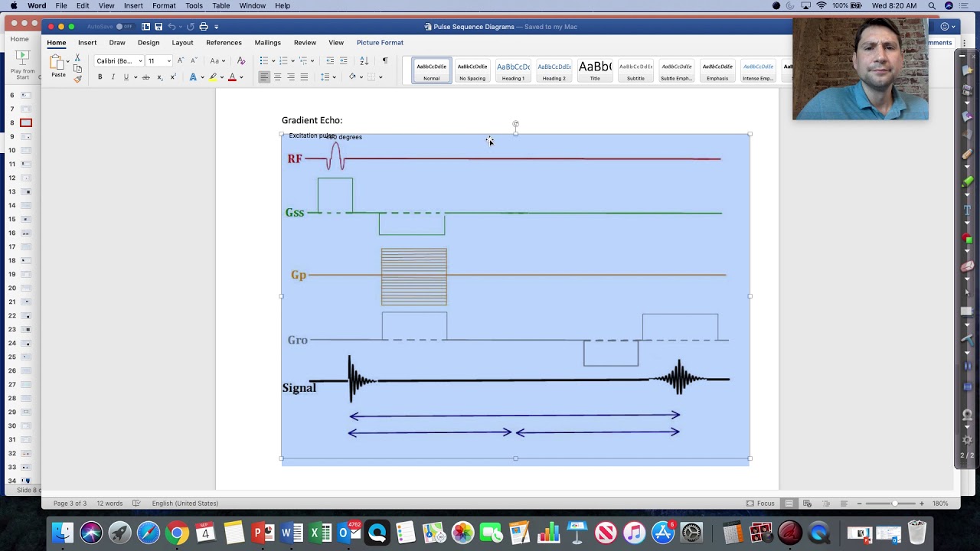980x551 pixels.
Task: Expand the bullets list dropdown arrow
Action: [x=273, y=61]
